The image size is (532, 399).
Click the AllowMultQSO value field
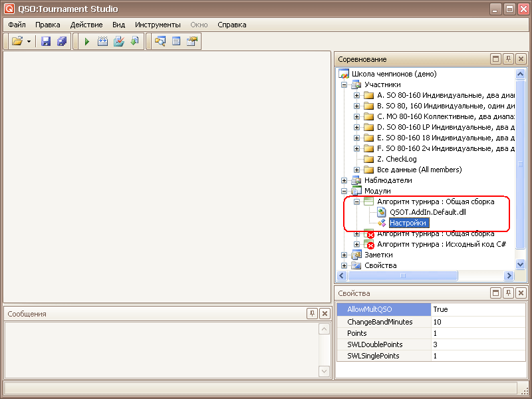(x=478, y=309)
